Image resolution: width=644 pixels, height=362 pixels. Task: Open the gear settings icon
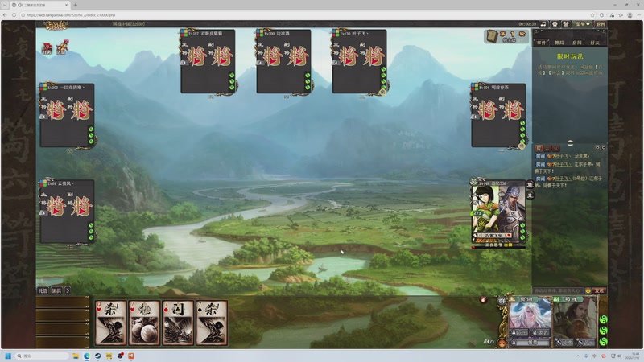[555, 24]
